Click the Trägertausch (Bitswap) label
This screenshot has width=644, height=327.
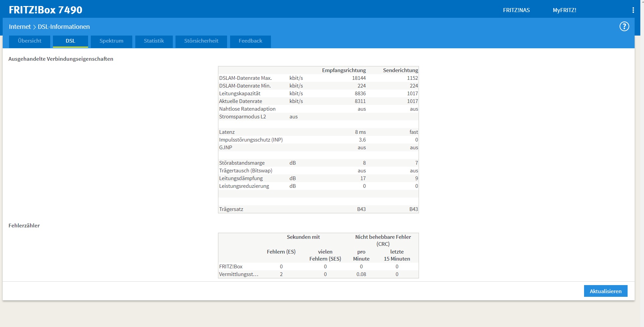point(245,170)
